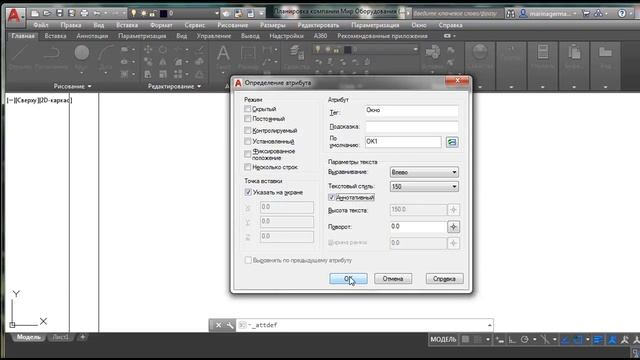640x360 pixels.
Task: Close the command line with X icon
Action: click(218, 325)
